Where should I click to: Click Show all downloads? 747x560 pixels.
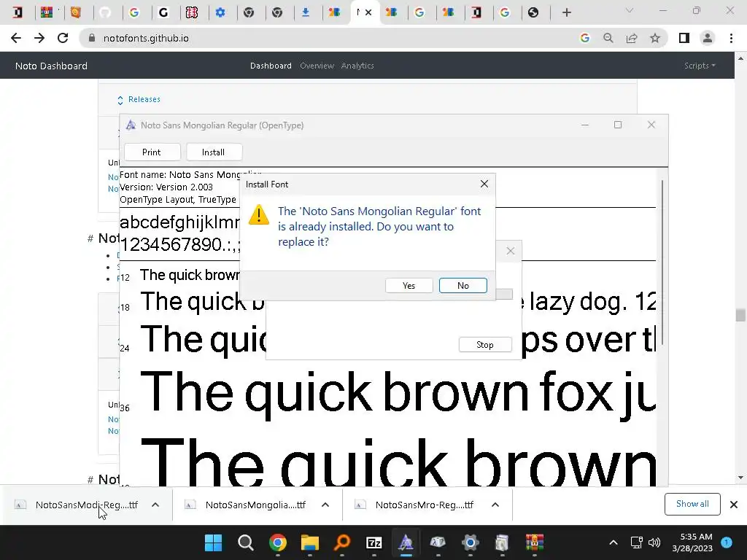click(x=692, y=504)
